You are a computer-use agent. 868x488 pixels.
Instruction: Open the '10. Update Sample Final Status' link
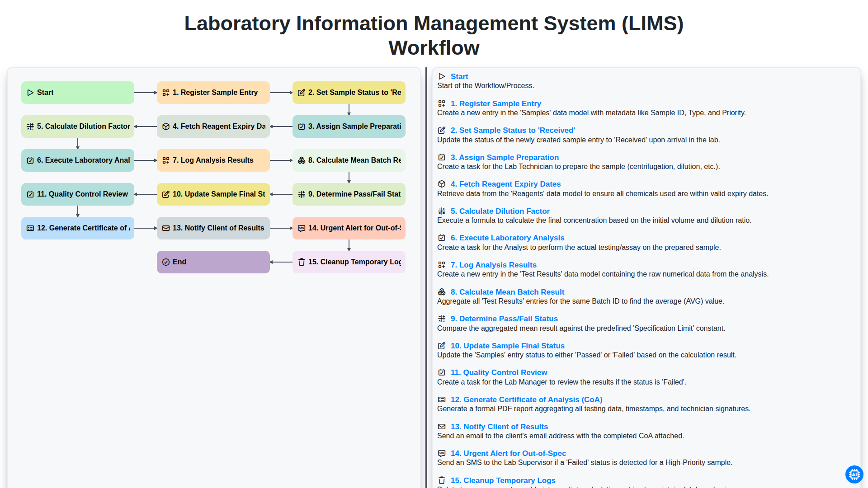point(508,346)
